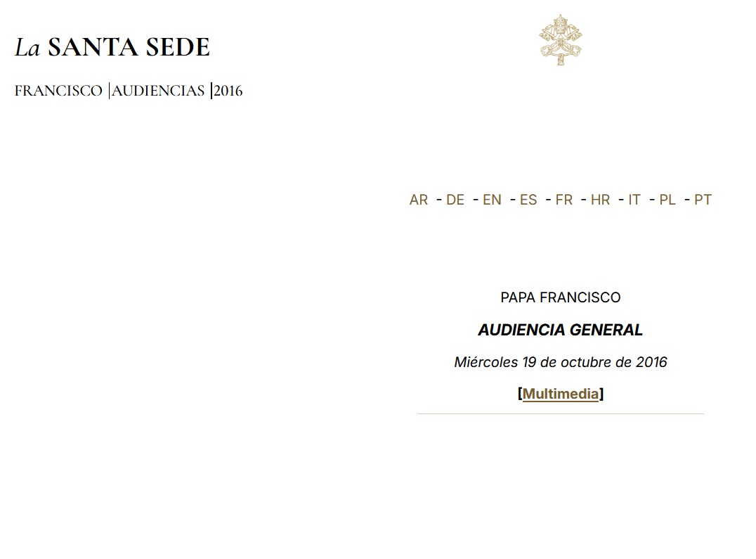Open the Multimedia link
756x559 pixels.
(560, 394)
